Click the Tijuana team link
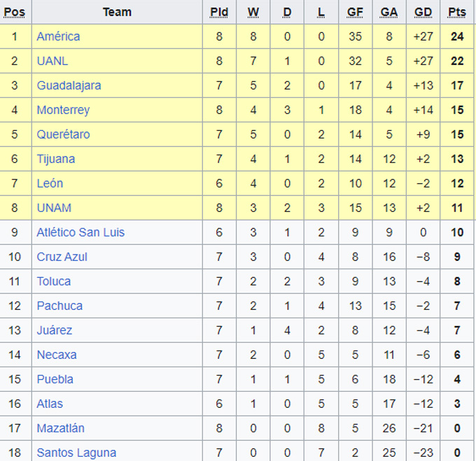This screenshot has height=461, width=476. [x=56, y=159]
